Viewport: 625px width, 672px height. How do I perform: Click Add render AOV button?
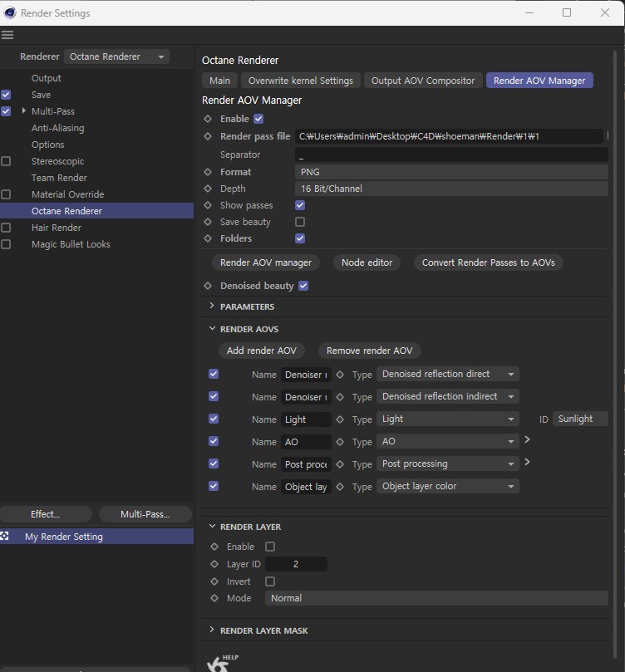pos(262,351)
